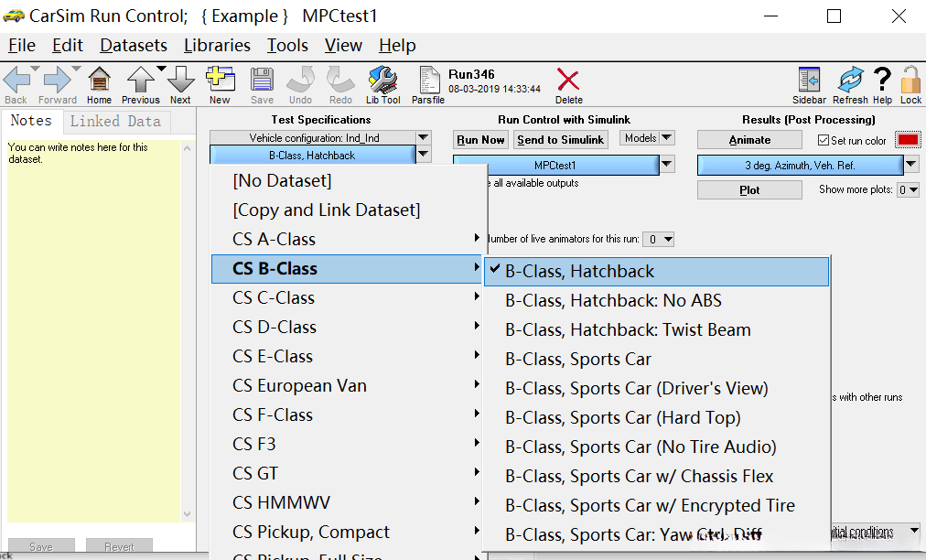Screen dimensions: 926x560
Task: Click the Animate button
Action: [749, 140]
